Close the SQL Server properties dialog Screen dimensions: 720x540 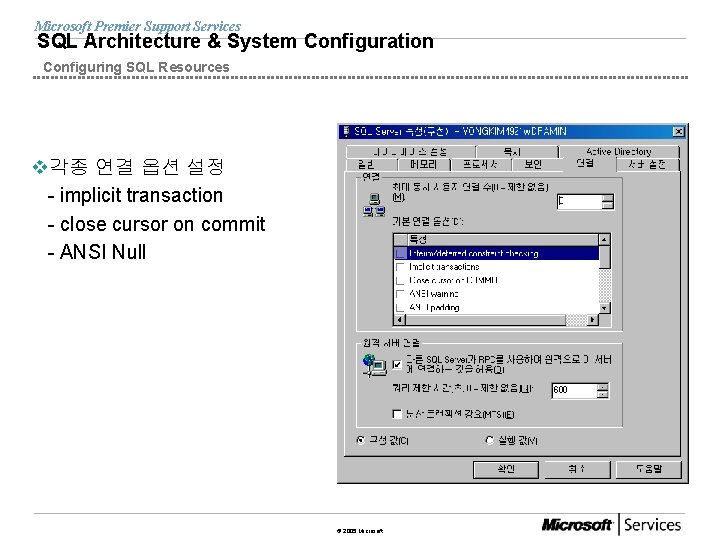click(678, 132)
